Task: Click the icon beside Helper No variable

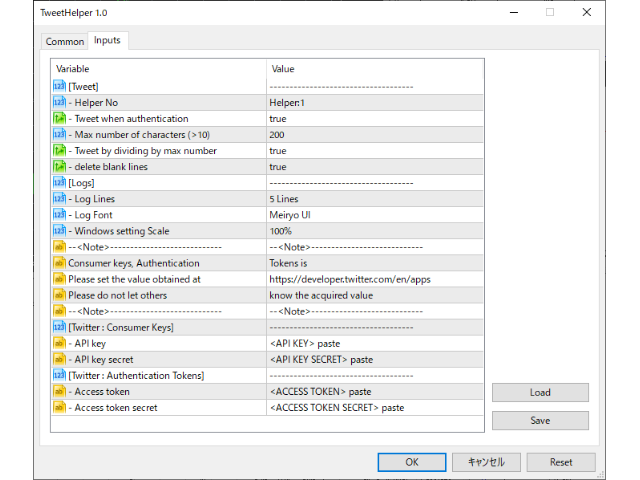Action: coord(59,102)
